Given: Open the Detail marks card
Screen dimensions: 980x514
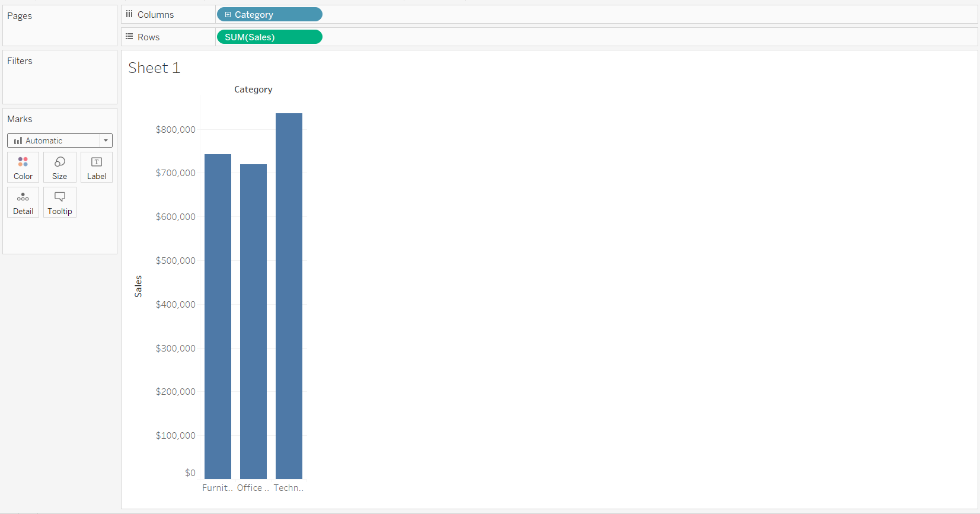Looking at the screenshot, I should (x=23, y=202).
